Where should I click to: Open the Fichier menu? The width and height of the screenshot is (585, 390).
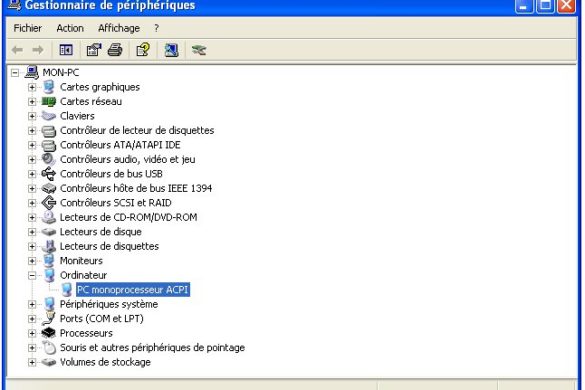(28, 28)
